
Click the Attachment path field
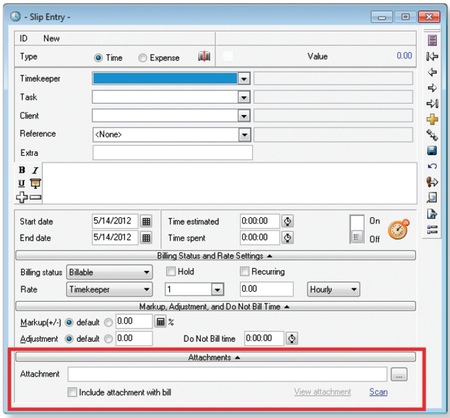point(227,374)
